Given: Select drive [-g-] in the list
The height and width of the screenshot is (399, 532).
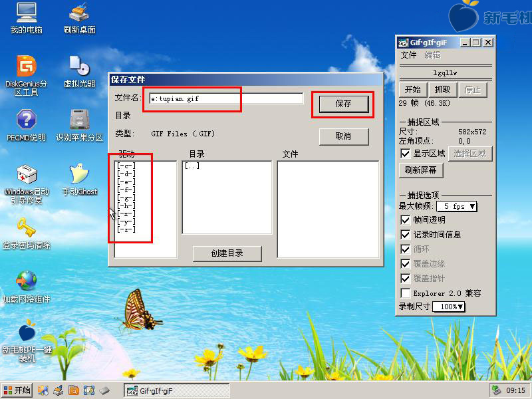Looking at the screenshot, I should tap(126, 198).
